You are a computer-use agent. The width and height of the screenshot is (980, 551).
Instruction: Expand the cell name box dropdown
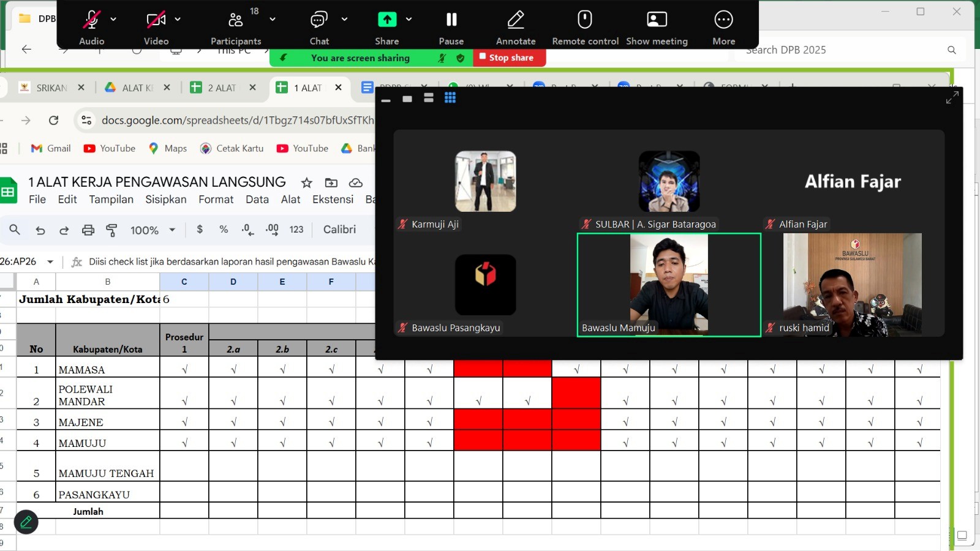click(x=50, y=262)
